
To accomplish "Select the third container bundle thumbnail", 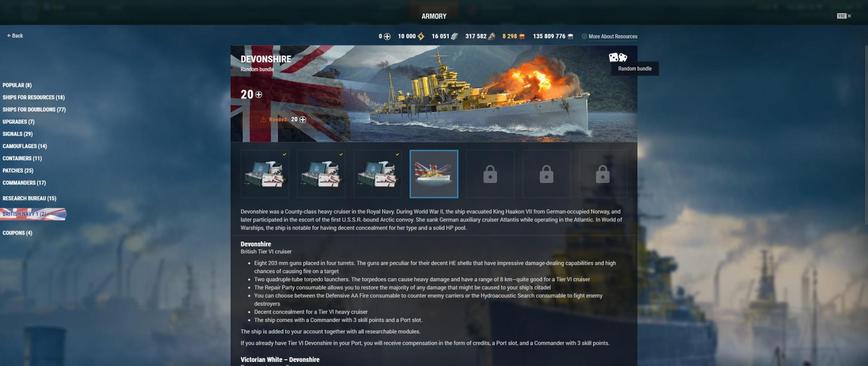I will (x=377, y=174).
